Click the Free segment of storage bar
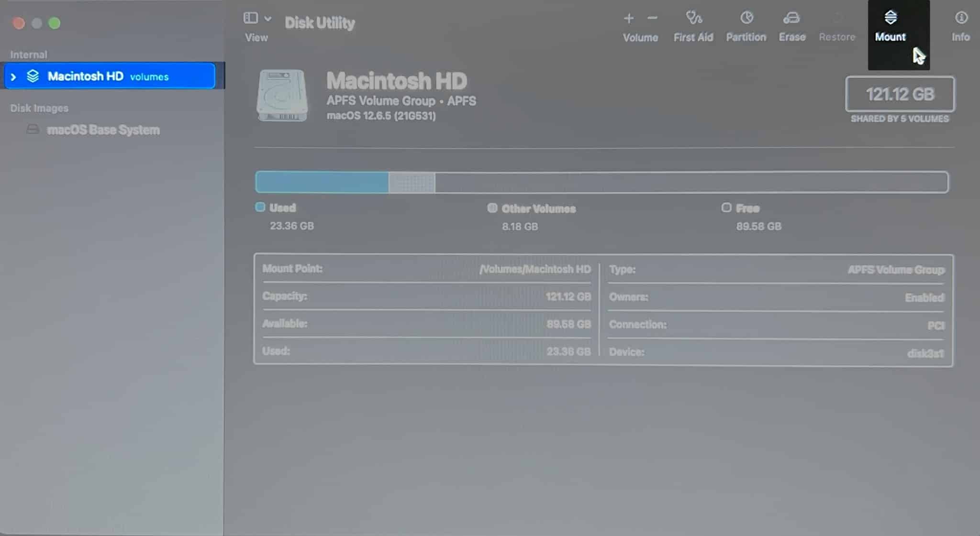 (x=691, y=182)
